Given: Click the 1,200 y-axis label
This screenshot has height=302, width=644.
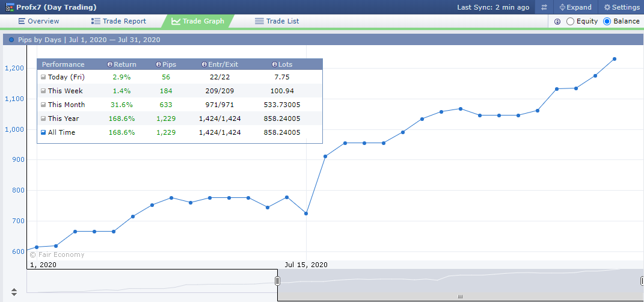Looking at the screenshot, I should (14, 68).
